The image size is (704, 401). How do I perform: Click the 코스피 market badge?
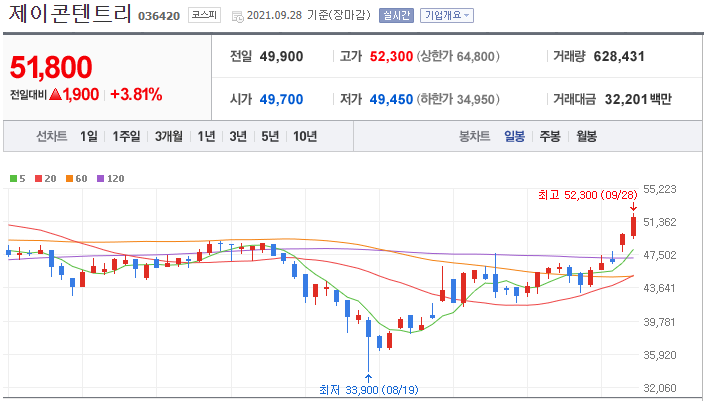click(x=204, y=15)
